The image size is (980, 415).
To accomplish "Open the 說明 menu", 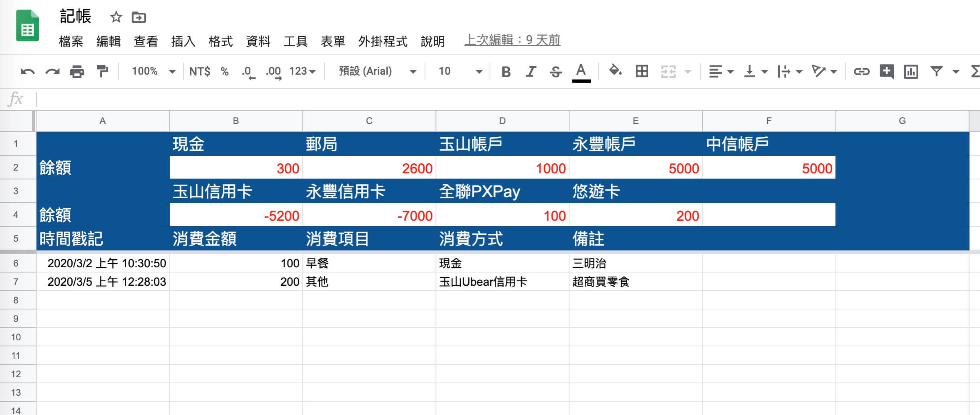I will click(x=433, y=41).
